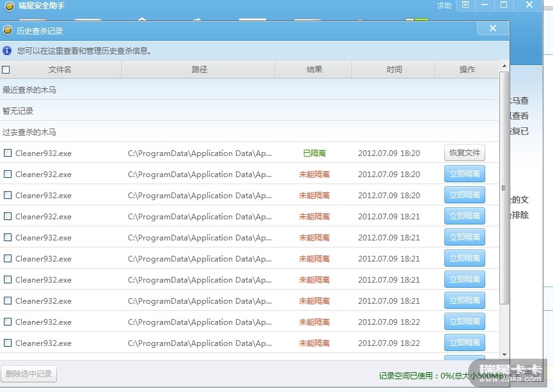Click the 操作 column header
This screenshot has height=392, width=553.
[x=467, y=70]
